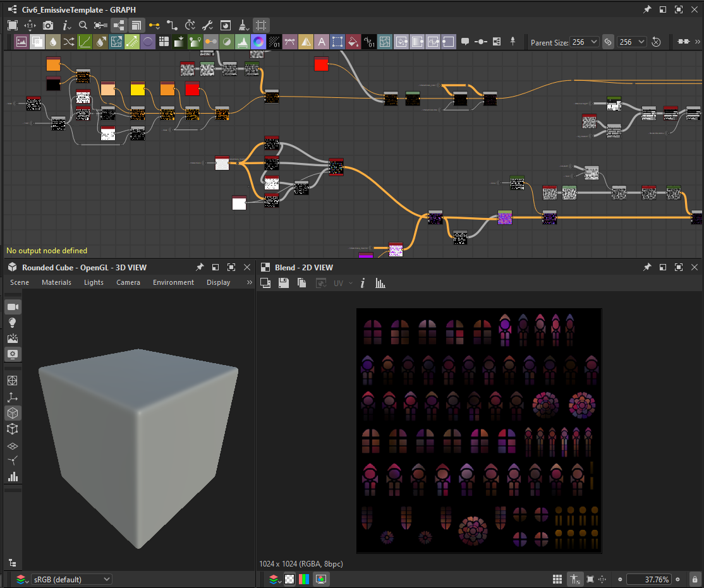Screen dimensions: 704x588
Task: Save the 2D view image
Action: coord(283,283)
